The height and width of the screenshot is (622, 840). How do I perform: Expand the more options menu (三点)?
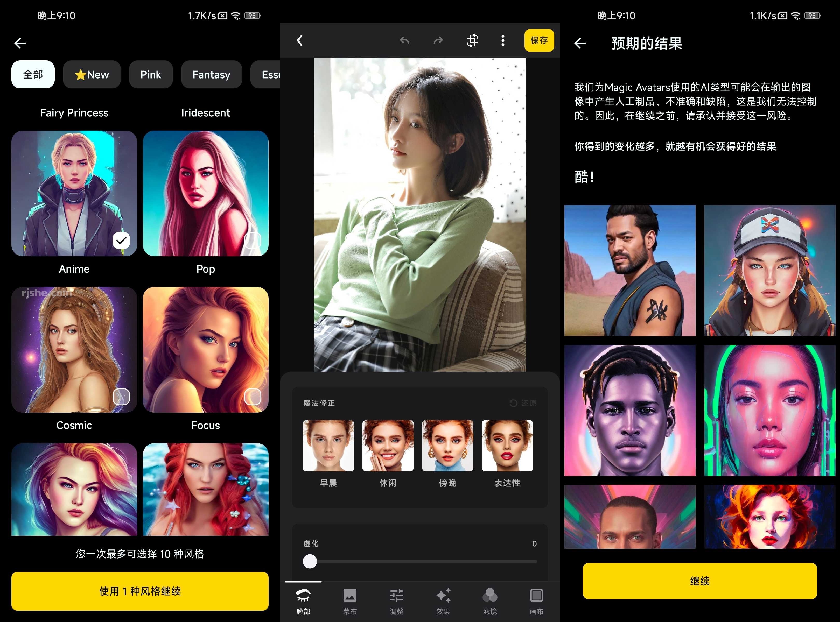(503, 40)
